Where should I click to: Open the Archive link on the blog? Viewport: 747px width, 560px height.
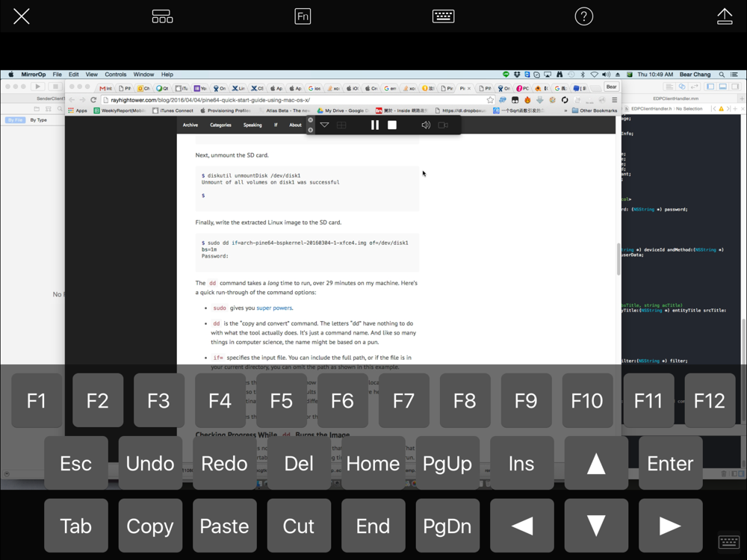pos(190,125)
